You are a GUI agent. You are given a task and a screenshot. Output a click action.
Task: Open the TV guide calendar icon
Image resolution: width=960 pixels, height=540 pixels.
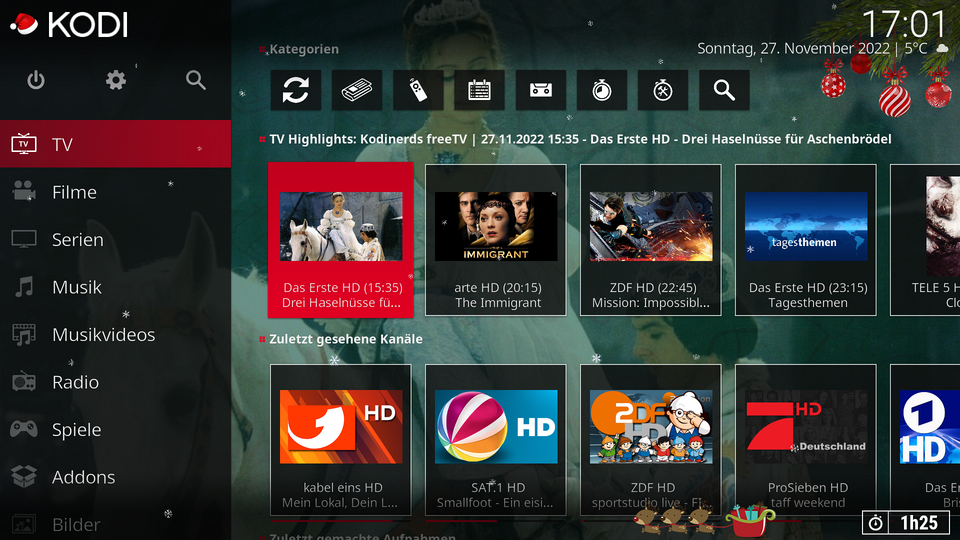(479, 90)
